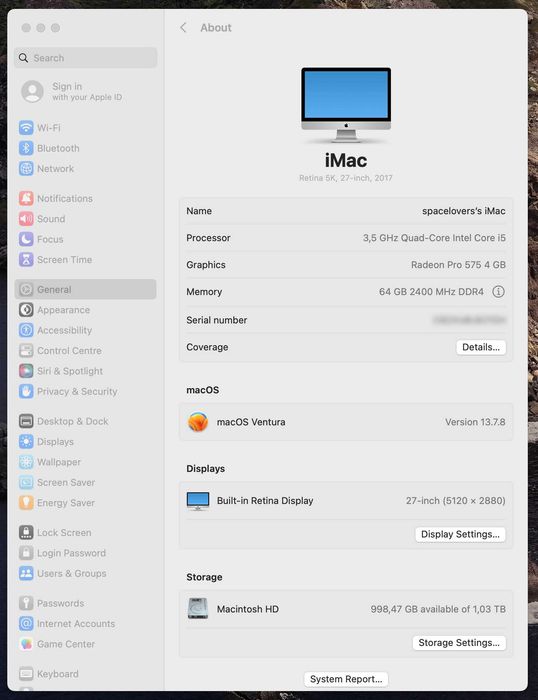538x700 pixels.
Task: Open the Keyboard icon in sidebar
Action: (x=26, y=674)
